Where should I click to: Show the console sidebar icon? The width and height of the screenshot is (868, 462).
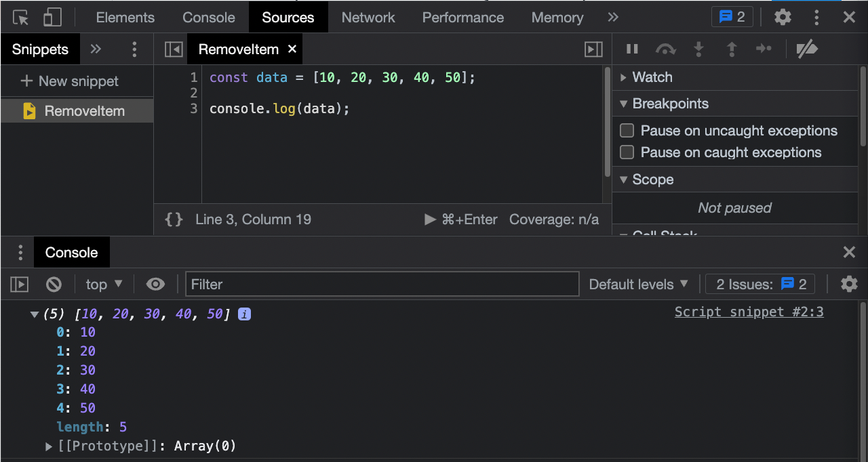coord(19,285)
